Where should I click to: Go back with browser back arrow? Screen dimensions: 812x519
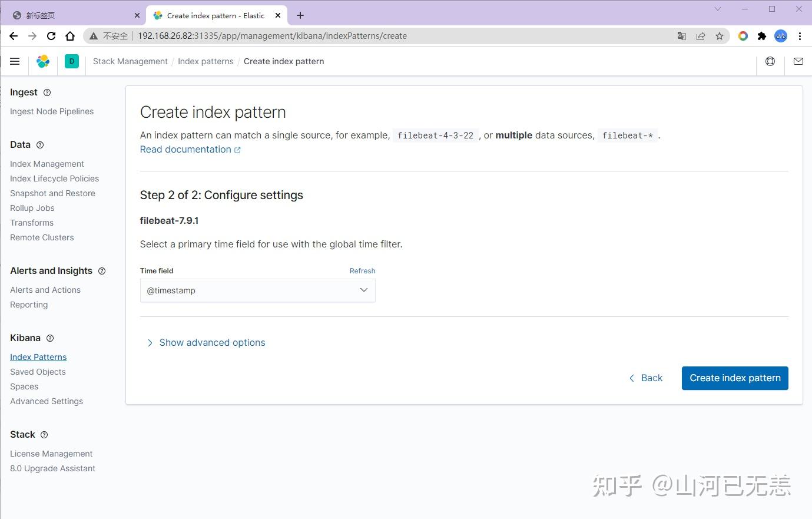(x=14, y=36)
